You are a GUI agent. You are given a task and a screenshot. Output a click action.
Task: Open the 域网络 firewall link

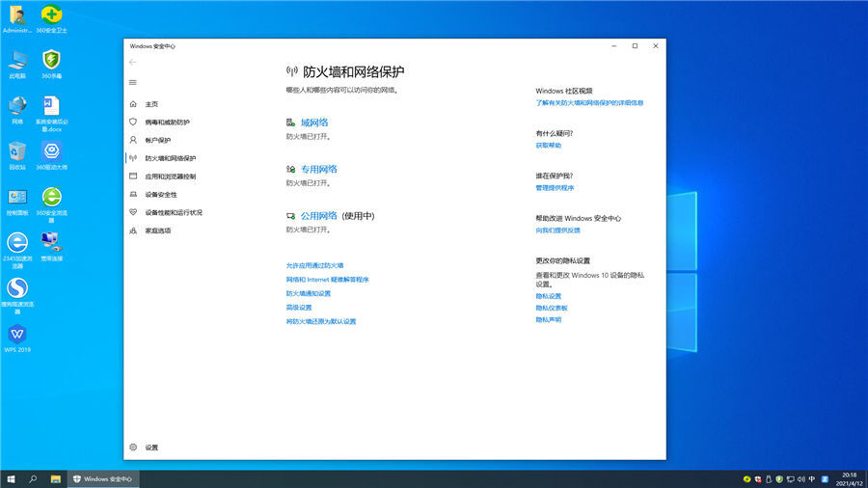314,122
